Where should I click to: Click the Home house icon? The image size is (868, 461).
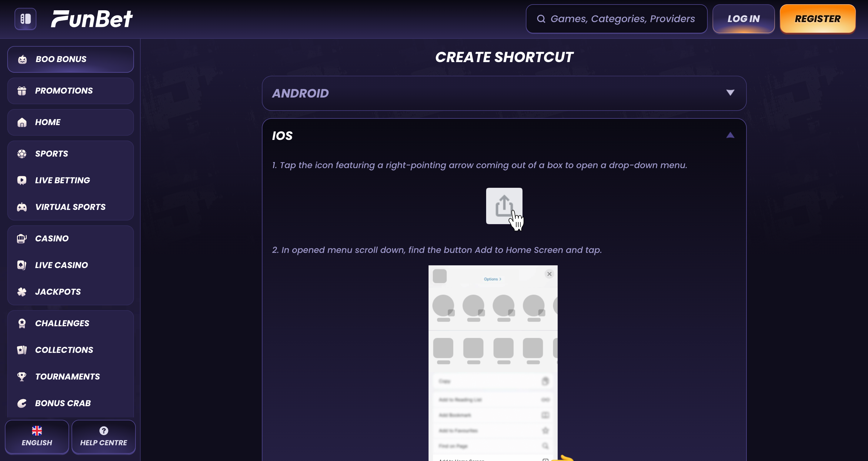22,122
